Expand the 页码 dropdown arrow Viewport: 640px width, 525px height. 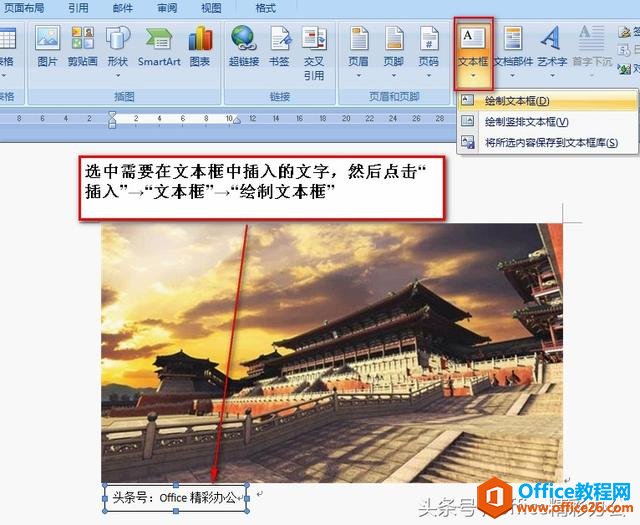[429, 76]
